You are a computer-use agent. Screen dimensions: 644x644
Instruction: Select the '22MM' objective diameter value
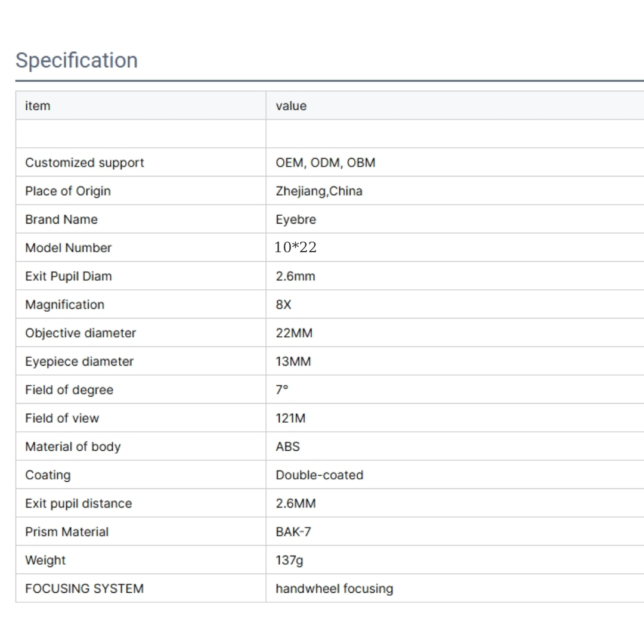point(294,333)
